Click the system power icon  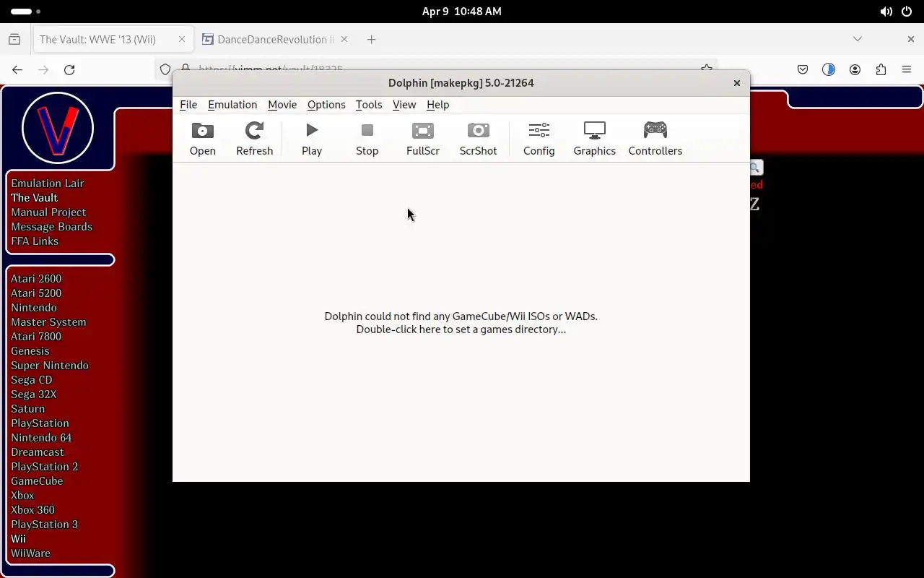[907, 12]
